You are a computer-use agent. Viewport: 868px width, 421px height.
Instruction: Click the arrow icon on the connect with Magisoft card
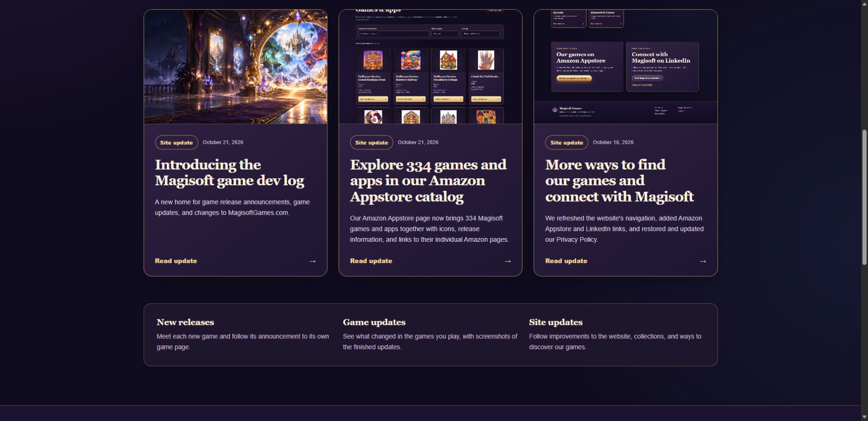703,261
